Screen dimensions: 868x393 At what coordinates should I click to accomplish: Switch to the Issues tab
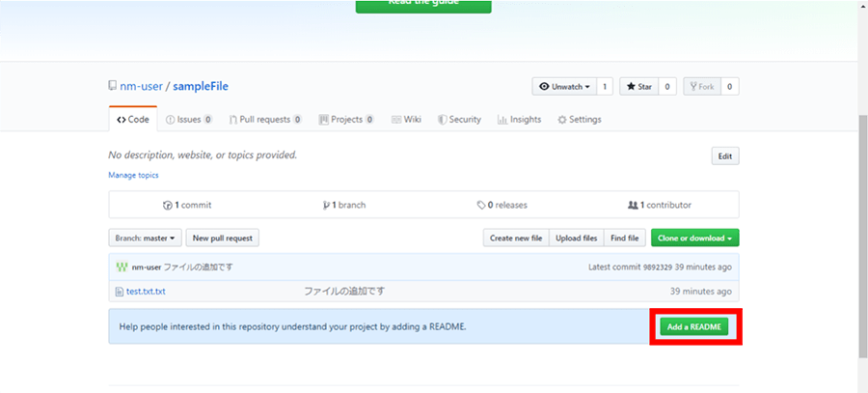(x=189, y=119)
